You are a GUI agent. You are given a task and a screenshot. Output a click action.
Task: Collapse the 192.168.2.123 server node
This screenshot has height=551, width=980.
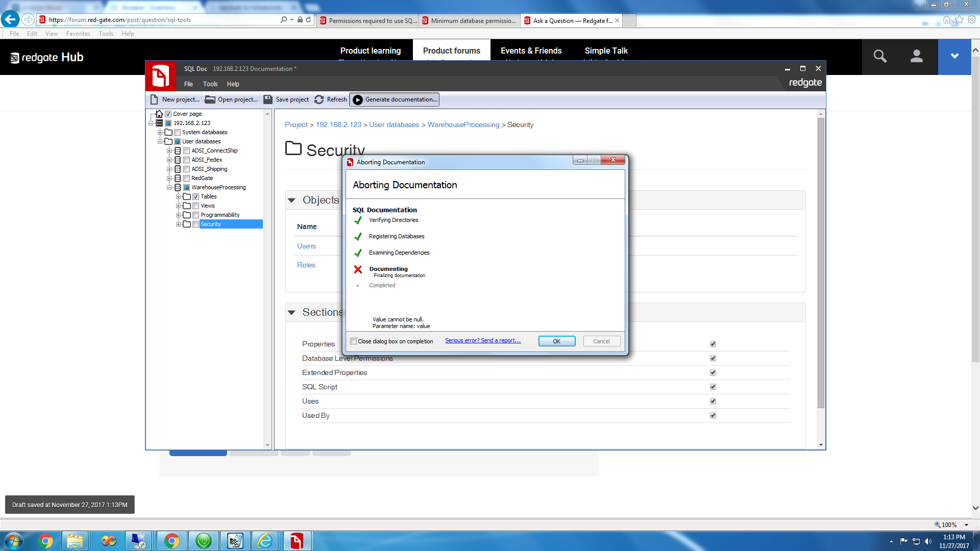point(151,123)
